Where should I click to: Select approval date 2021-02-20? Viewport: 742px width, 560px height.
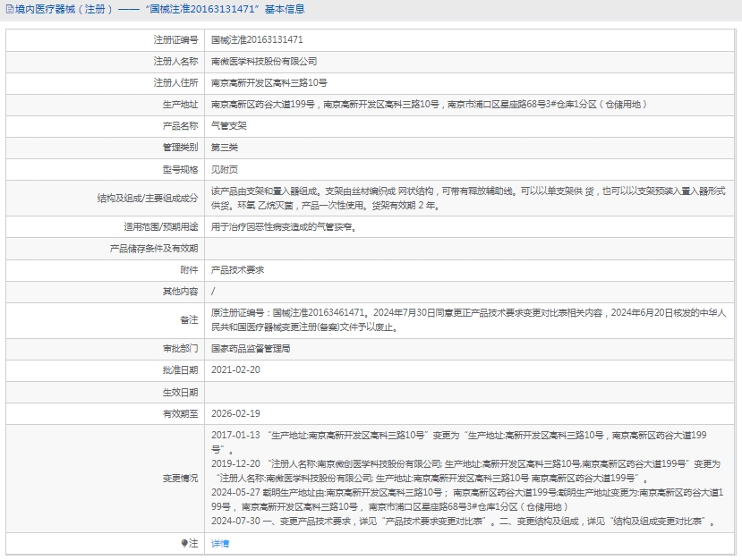[x=235, y=369]
